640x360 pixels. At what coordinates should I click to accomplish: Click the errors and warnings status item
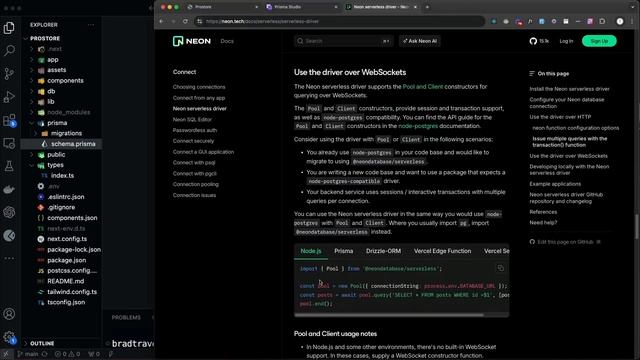67,354
